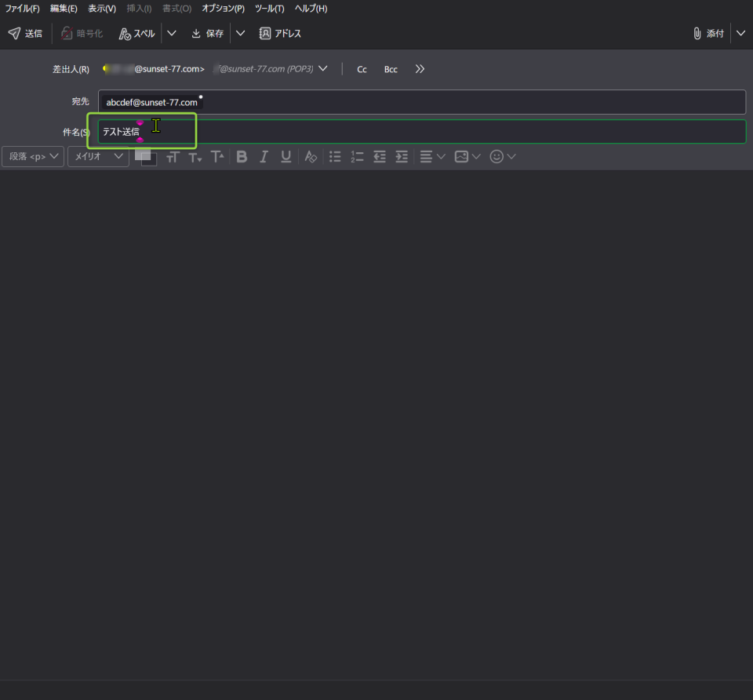The height and width of the screenshot is (700, 753).
Task: Expand the Save (保存) dropdown arrow
Action: coord(241,34)
